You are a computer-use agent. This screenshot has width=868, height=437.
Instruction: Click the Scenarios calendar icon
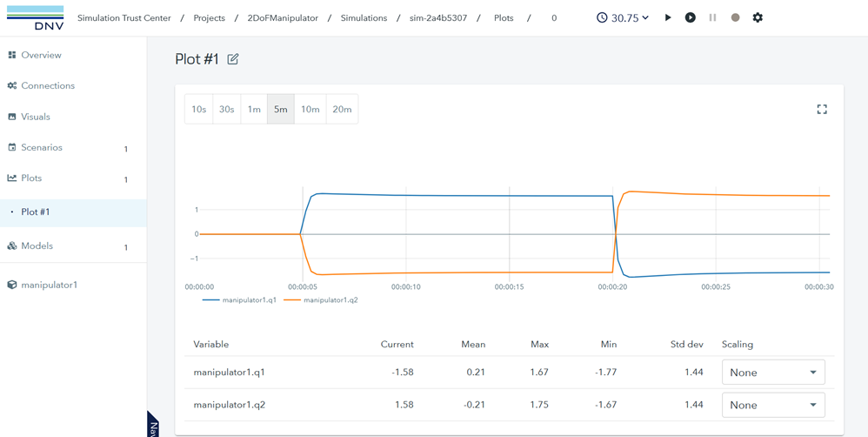(11, 147)
